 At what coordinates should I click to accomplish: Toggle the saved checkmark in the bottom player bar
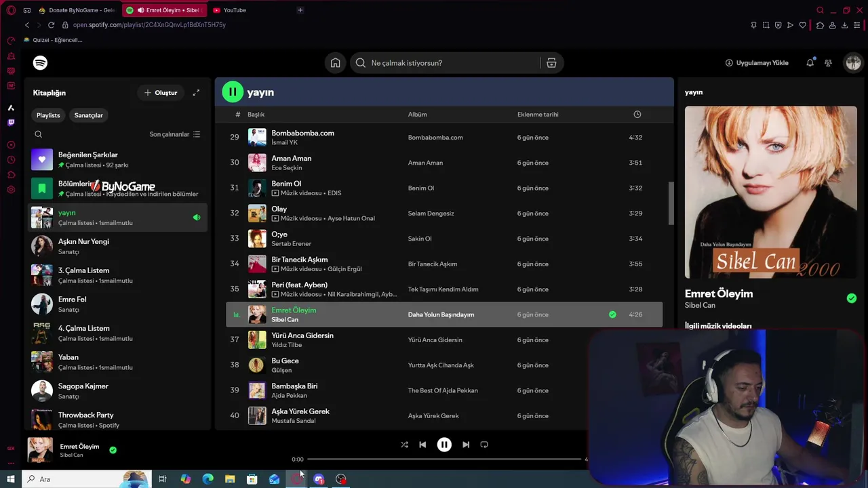coord(113,450)
